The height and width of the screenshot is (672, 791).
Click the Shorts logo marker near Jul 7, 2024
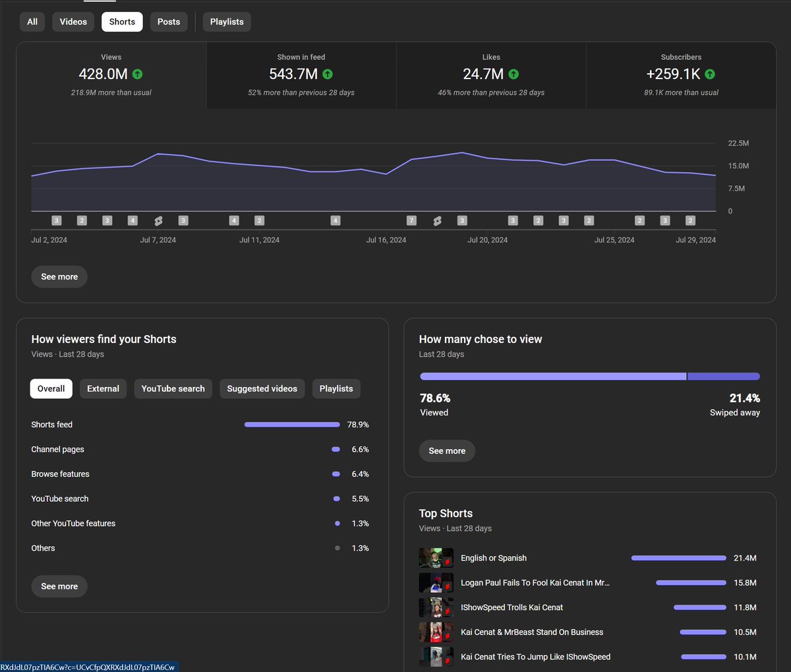point(158,221)
